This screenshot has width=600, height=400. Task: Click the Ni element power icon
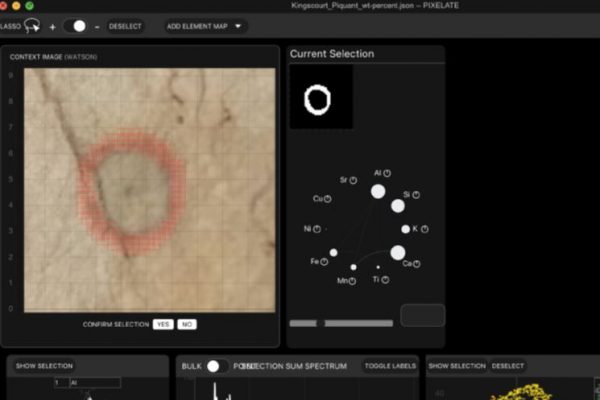coord(316,229)
